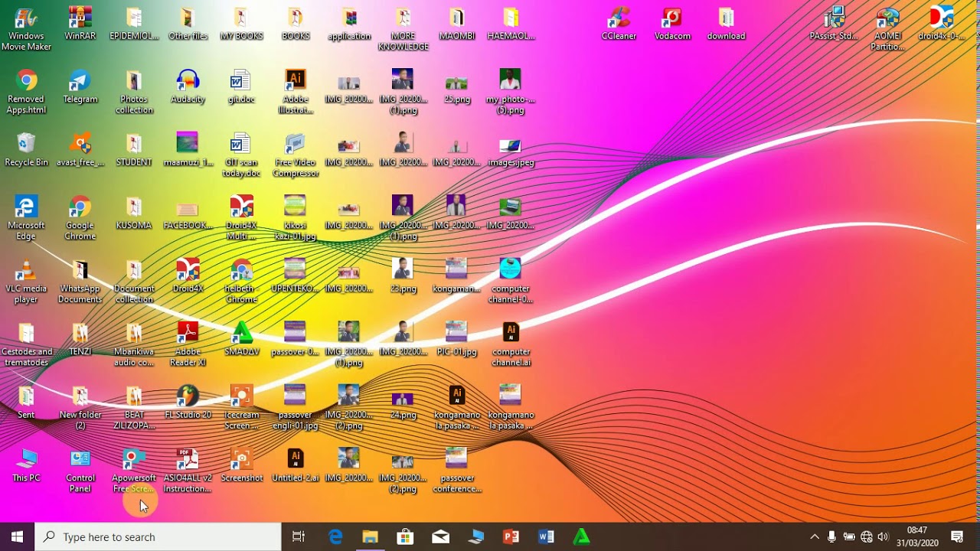
Task: Select the MY BOOKS folder
Action: point(242,24)
